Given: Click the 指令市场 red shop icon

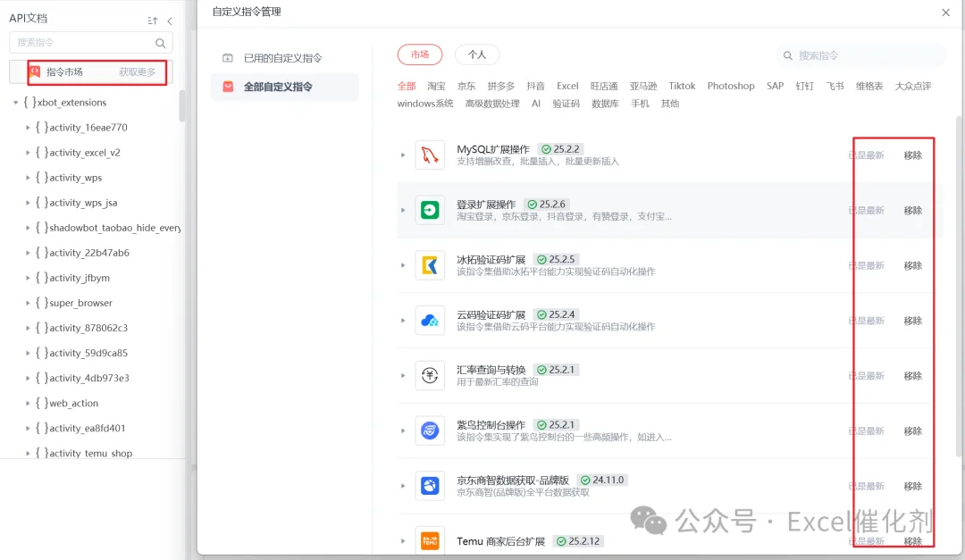Looking at the screenshot, I should pyautogui.click(x=35, y=72).
